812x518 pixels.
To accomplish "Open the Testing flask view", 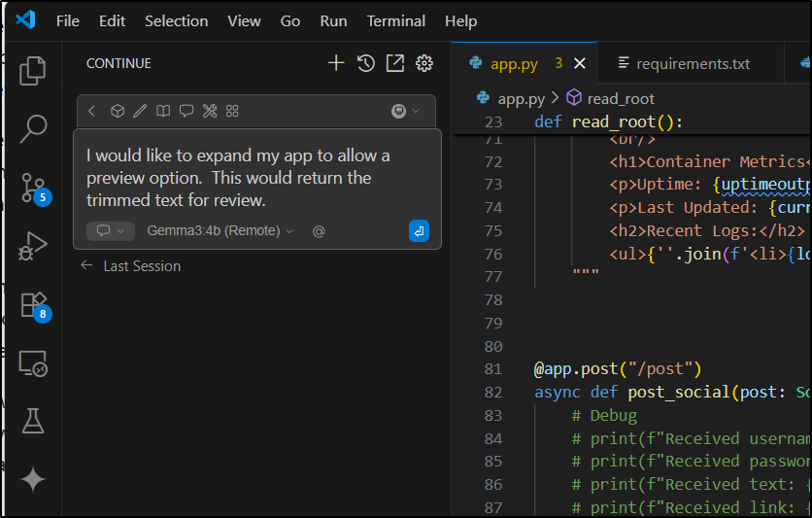I will pyautogui.click(x=33, y=421).
